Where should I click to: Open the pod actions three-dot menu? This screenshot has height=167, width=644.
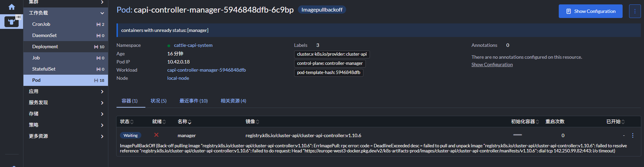[x=634, y=11]
